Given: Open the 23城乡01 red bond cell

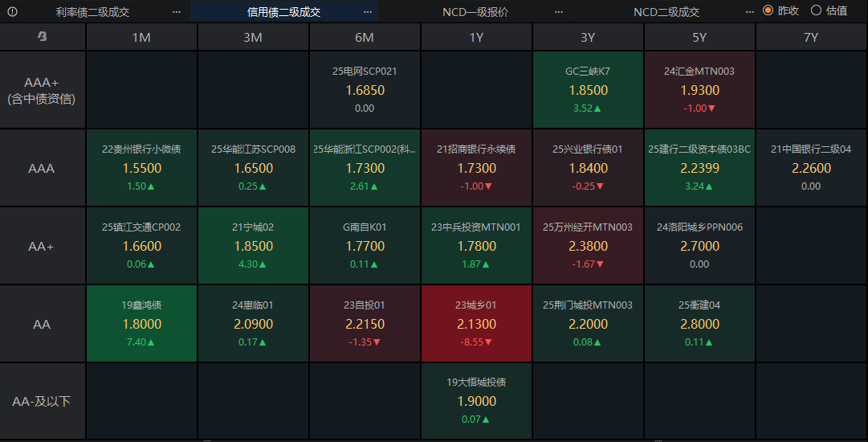Looking at the screenshot, I should point(476,323).
